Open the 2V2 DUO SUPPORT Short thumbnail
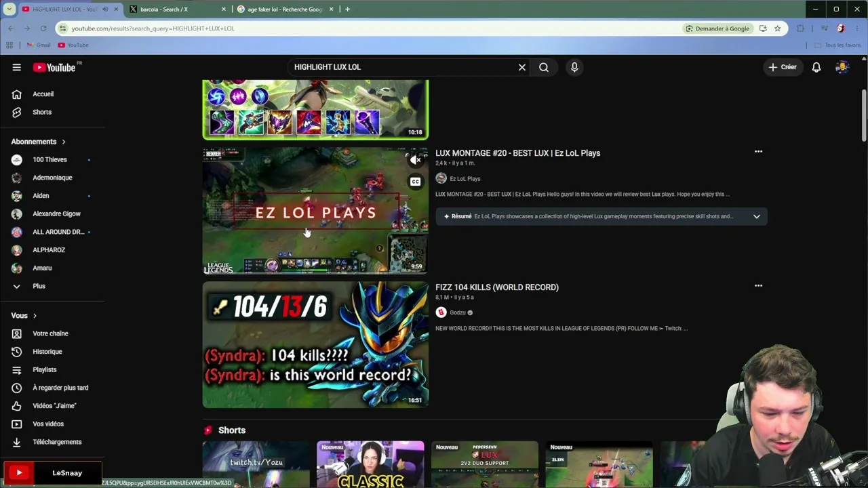The width and height of the screenshot is (868, 488). click(485, 464)
